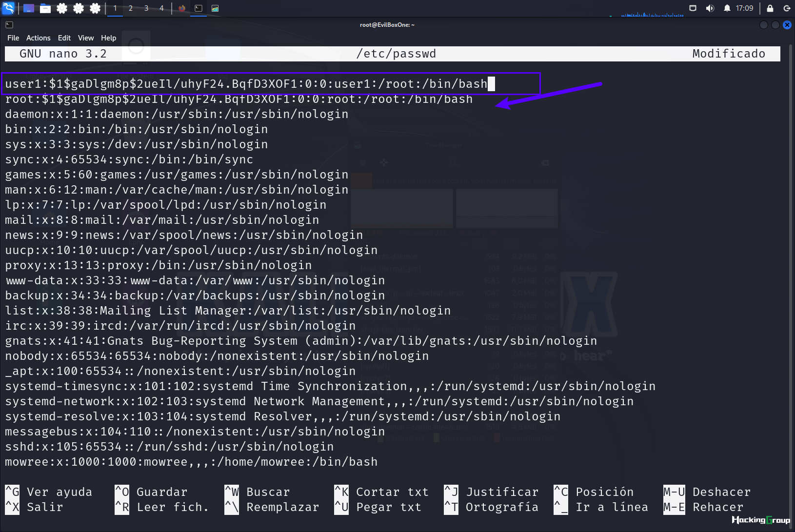Click the systemd-resolve line

(283, 416)
